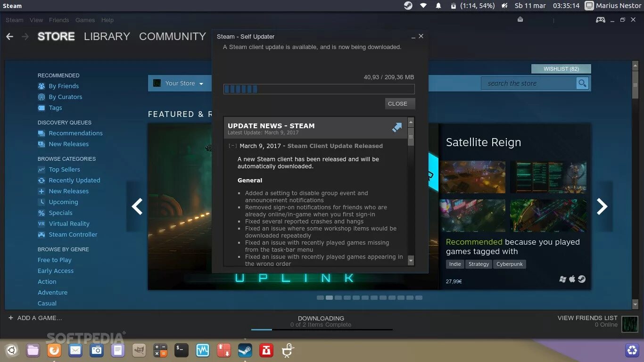The width and height of the screenshot is (644, 362).
Task: Open the Help menu
Action: pyautogui.click(x=107, y=20)
